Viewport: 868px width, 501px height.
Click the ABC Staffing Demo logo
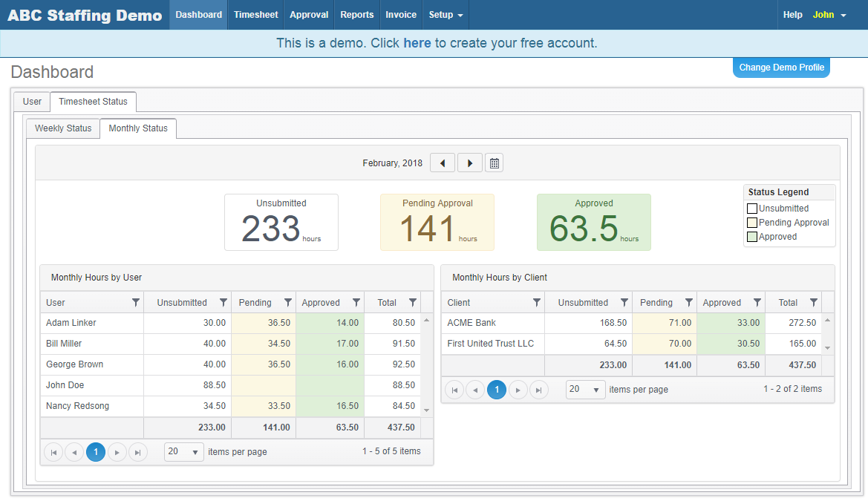coord(85,15)
